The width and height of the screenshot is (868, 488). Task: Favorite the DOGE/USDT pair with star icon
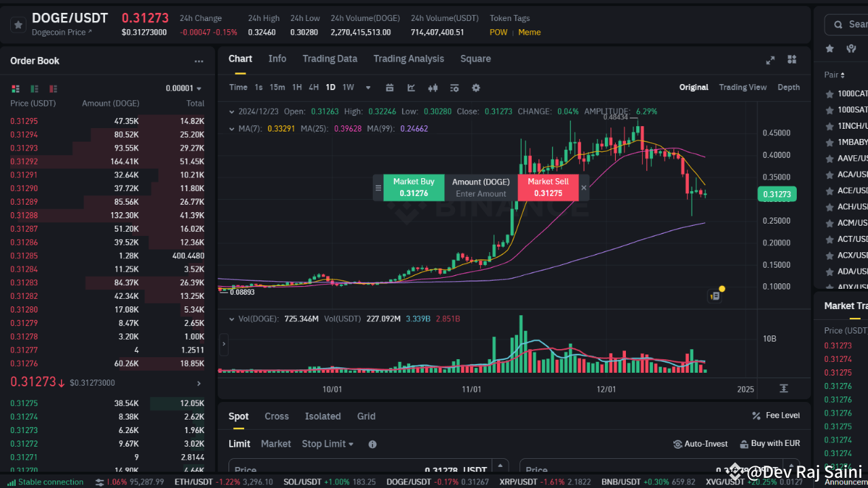coord(18,24)
